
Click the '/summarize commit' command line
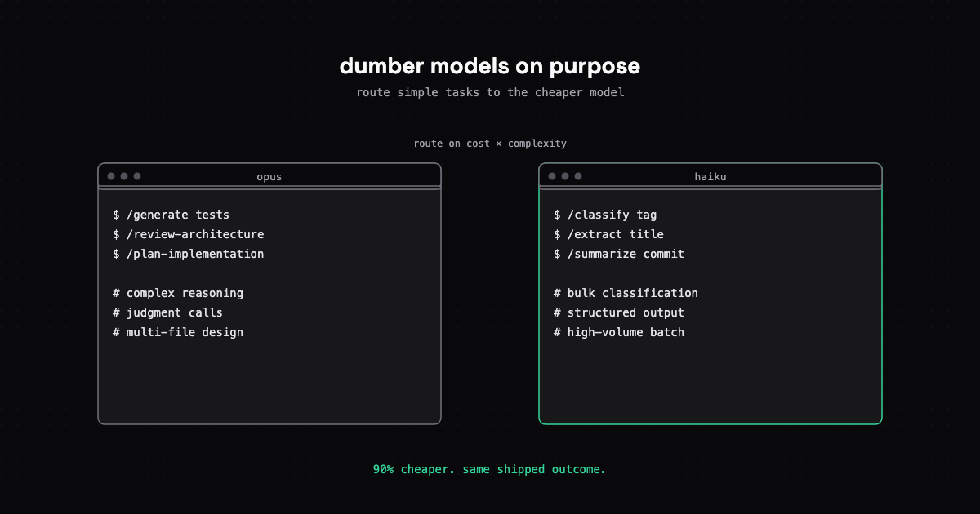click(619, 254)
